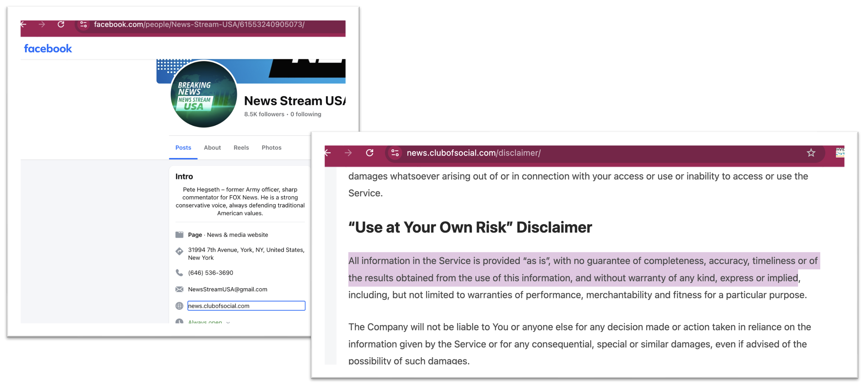
Task: Open the News Stream USA profile picture
Action: (203, 95)
